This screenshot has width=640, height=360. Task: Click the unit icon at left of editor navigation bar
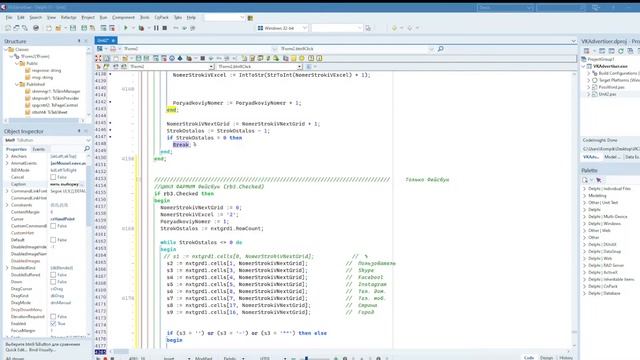(x=100, y=49)
